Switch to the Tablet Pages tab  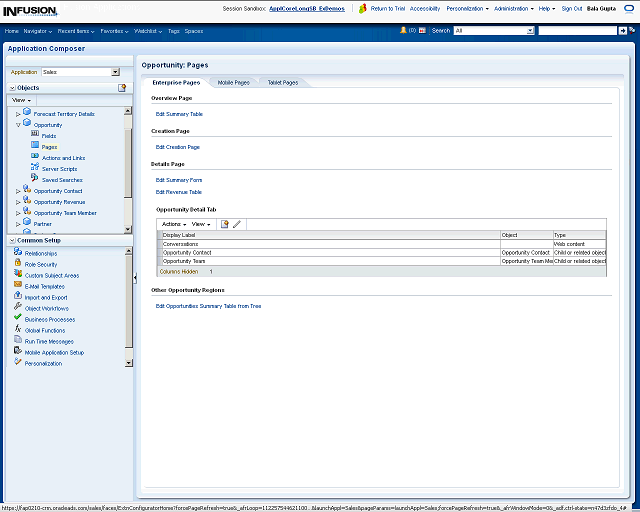[282, 82]
